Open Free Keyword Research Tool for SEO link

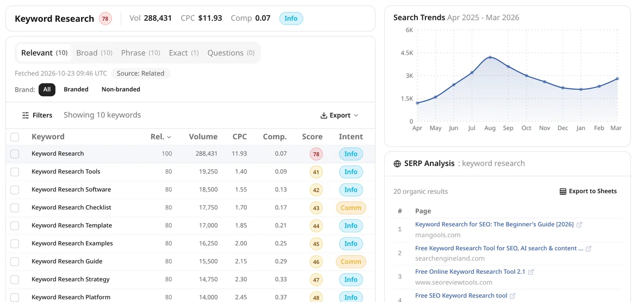coord(499,249)
